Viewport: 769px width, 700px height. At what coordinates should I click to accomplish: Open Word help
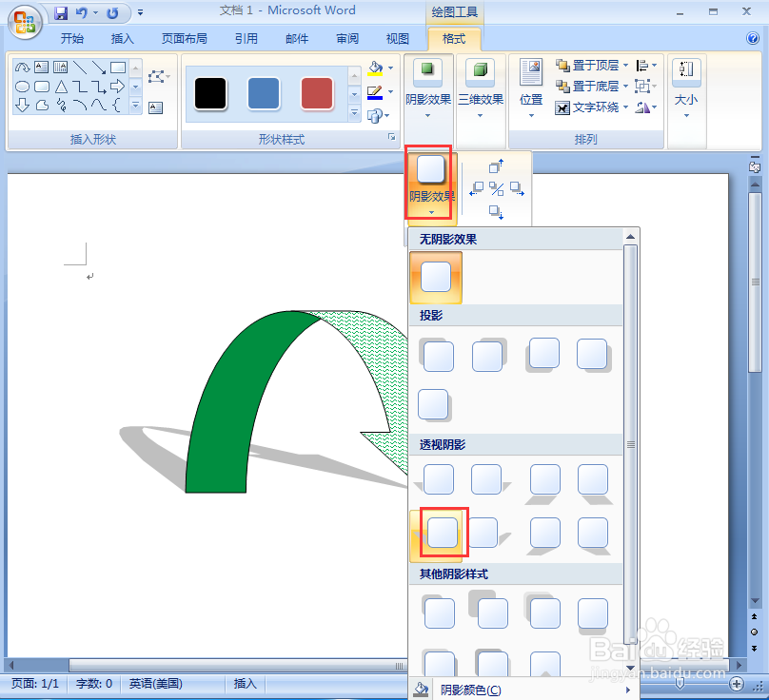coord(753,38)
